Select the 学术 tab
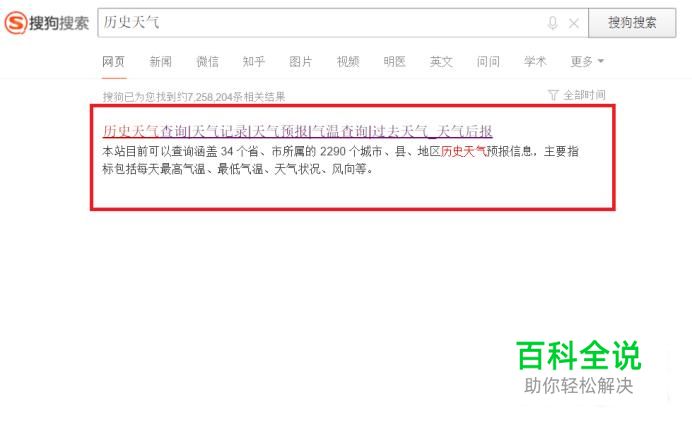 click(535, 61)
